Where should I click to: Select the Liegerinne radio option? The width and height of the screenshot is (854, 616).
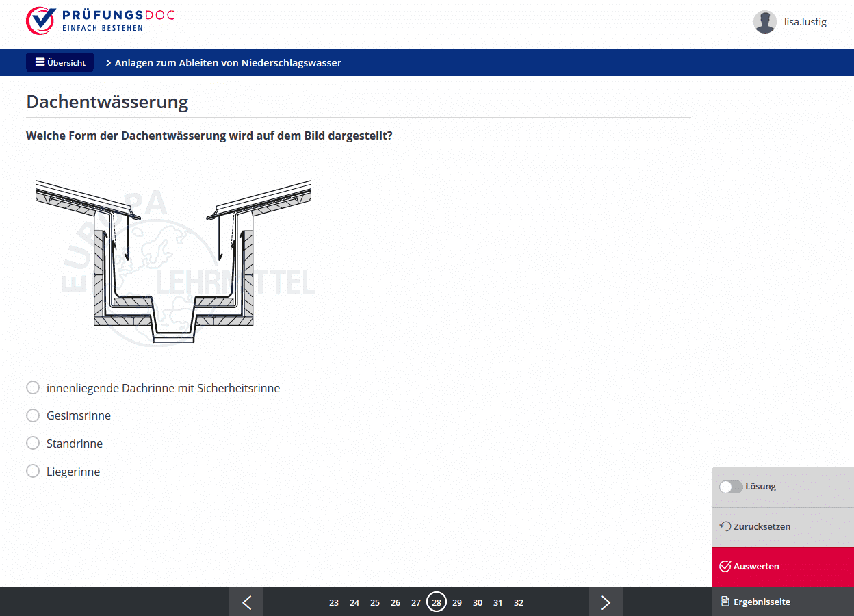[x=33, y=472]
